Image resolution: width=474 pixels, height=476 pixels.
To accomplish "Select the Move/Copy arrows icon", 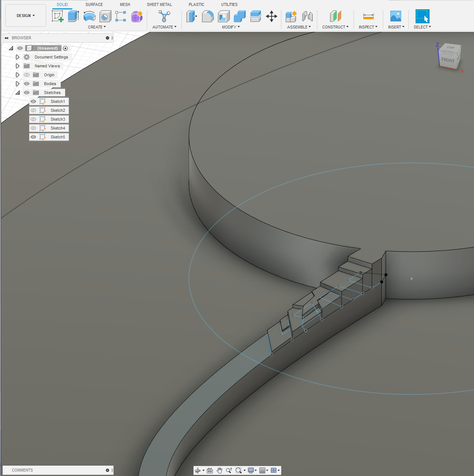I will point(272,16).
